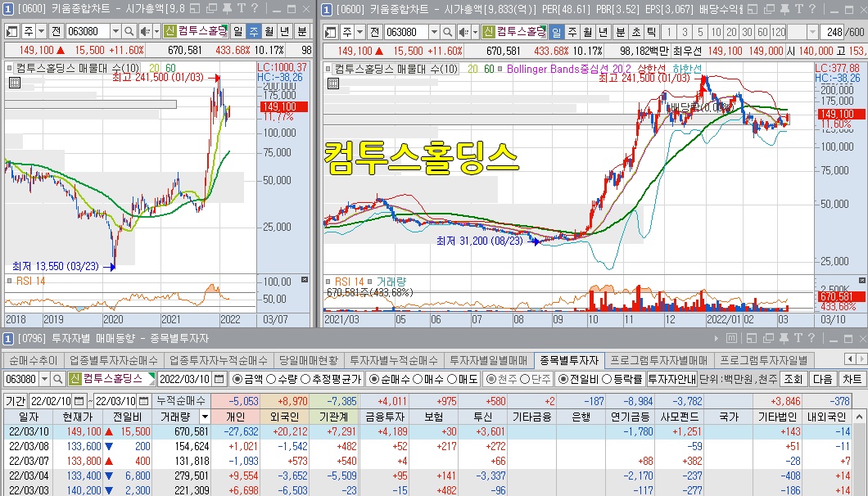The height and width of the screenshot is (496, 868).
Task: Pin the left chart window
Action: [227, 8]
